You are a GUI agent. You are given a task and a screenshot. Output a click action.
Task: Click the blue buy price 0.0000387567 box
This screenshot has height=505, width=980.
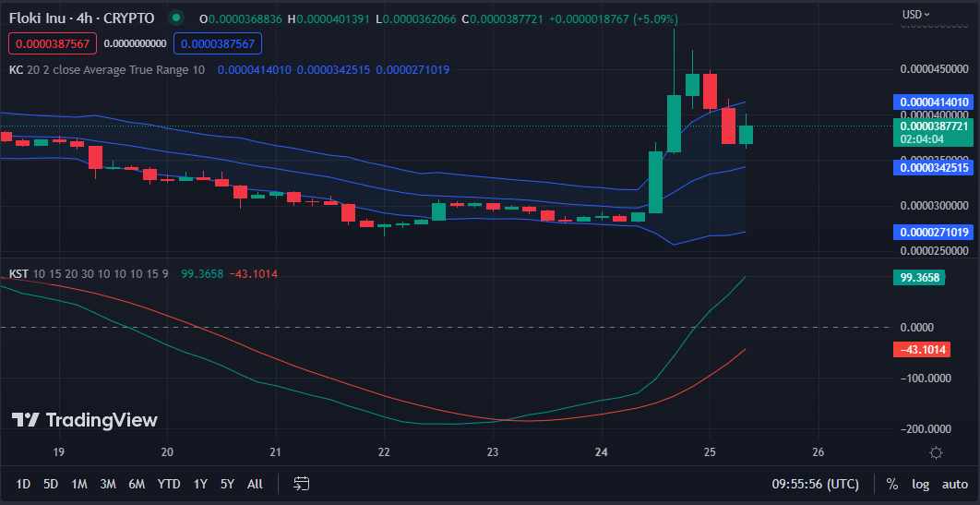[218, 43]
